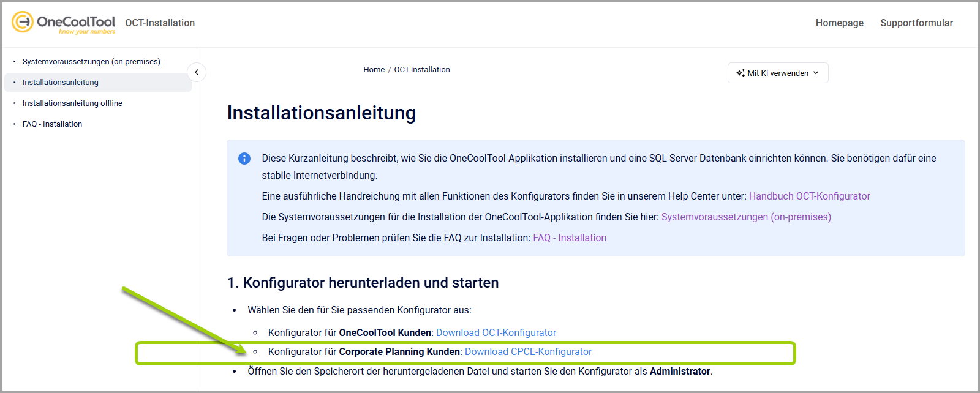Click the Download OCT-Konfigurator link
This screenshot has height=393, width=980.
point(496,333)
